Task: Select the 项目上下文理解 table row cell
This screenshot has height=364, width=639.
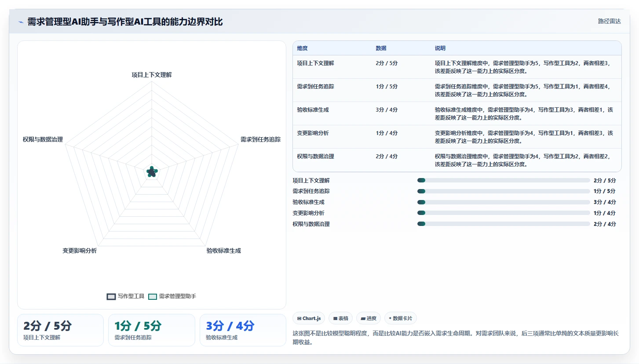Action: (316, 63)
